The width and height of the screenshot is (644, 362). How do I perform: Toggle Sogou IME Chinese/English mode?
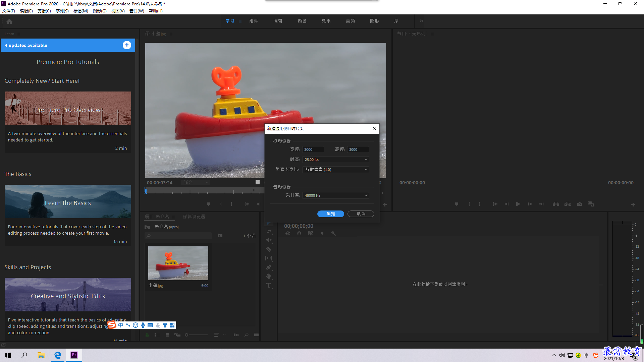pyautogui.click(x=121, y=325)
